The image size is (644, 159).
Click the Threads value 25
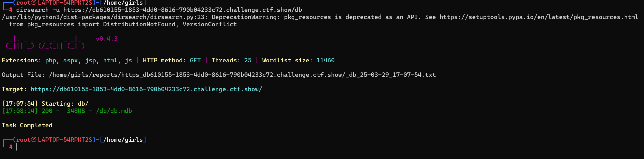click(248, 61)
